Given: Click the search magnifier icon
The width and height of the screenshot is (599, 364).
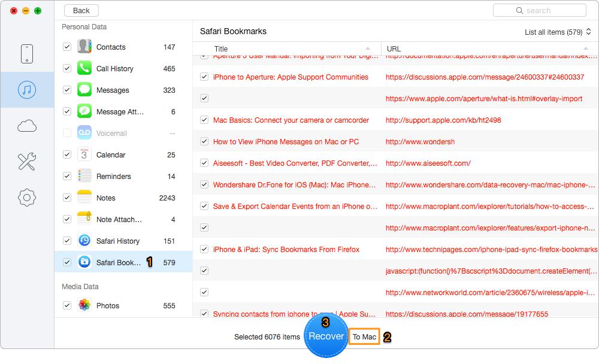Looking at the screenshot, I should [x=519, y=11].
